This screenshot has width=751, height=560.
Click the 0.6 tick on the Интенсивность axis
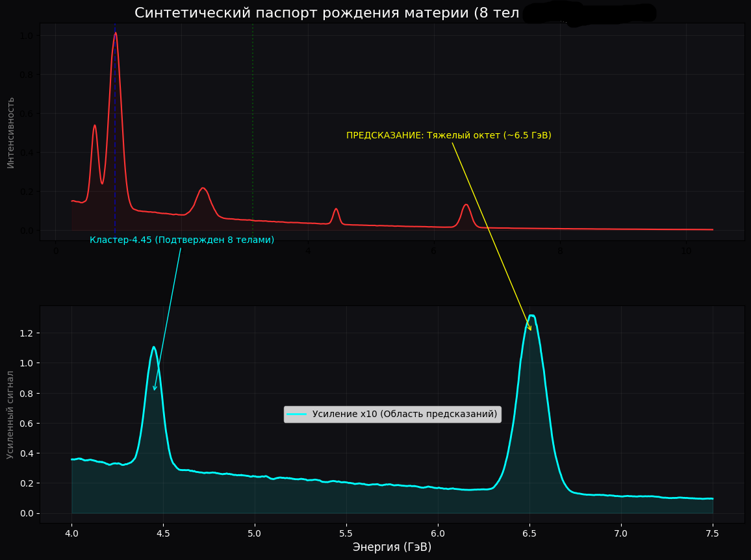(27, 114)
